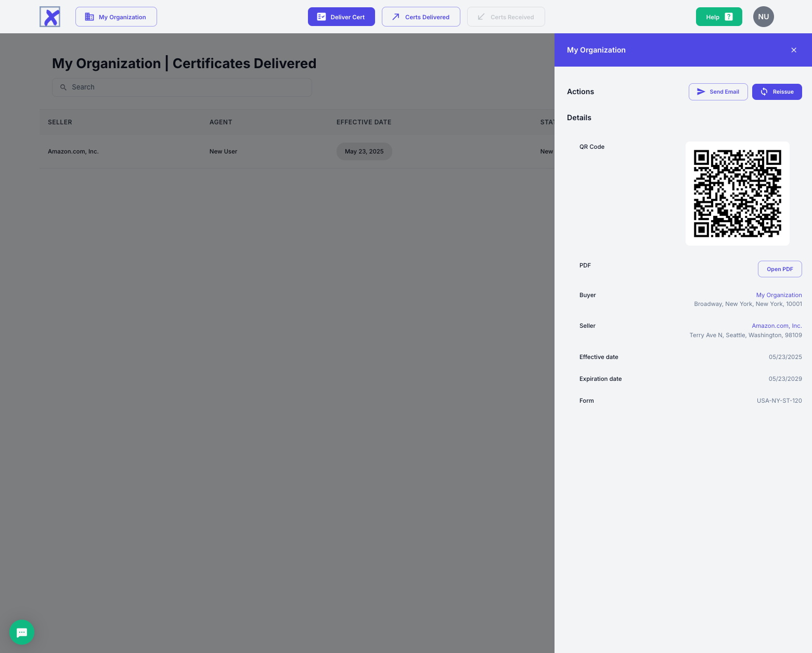The width and height of the screenshot is (812, 653).
Task: Click the NU user avatar
Action: (763, 17)
